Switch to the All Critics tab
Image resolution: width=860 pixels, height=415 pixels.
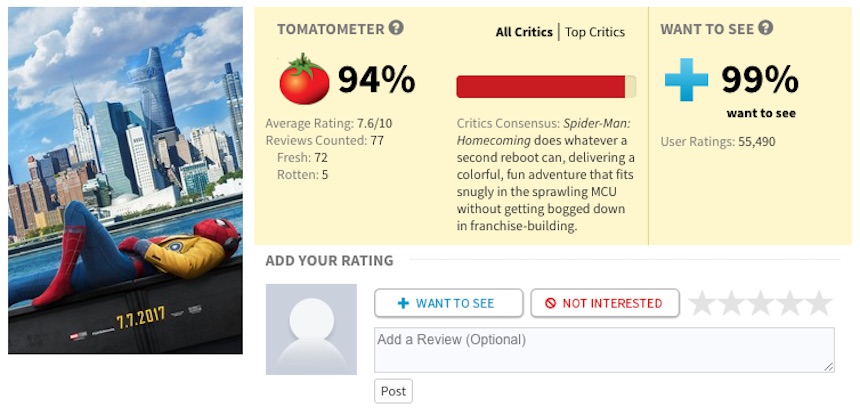point(524,32)
